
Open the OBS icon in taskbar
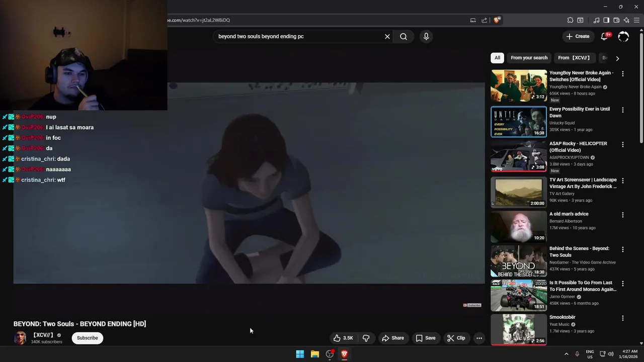pyautogui.click(x=330, y=354)
